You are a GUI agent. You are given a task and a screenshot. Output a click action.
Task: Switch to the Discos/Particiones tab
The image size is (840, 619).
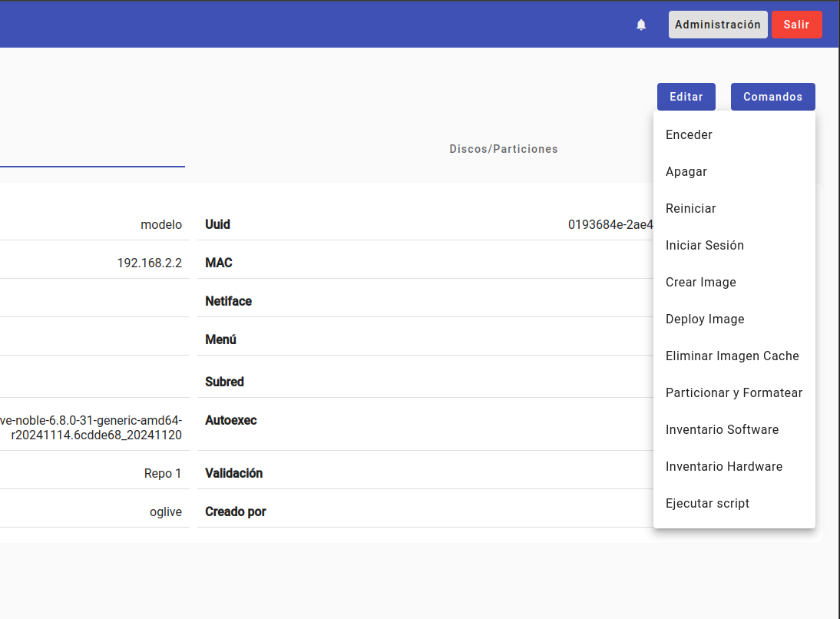[504, 149]
